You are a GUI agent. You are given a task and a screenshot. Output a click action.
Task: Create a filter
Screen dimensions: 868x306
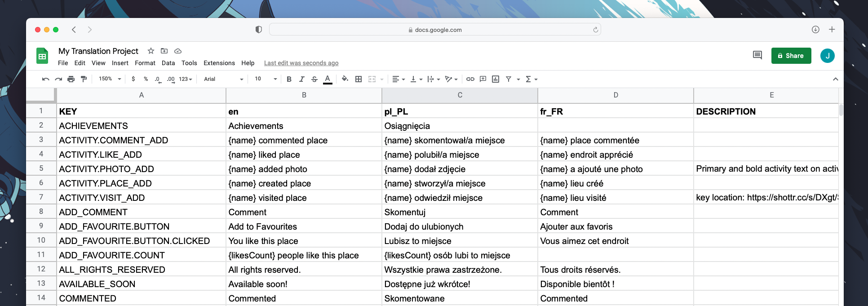pyautogui.click(x=509, y=79)
